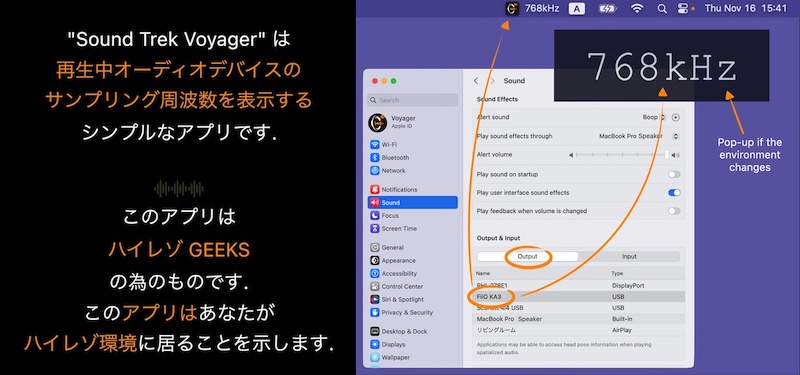Viewport: 800px width, 375px height.
Task: Go back with the left chevron
Action: tap(476, 81)
